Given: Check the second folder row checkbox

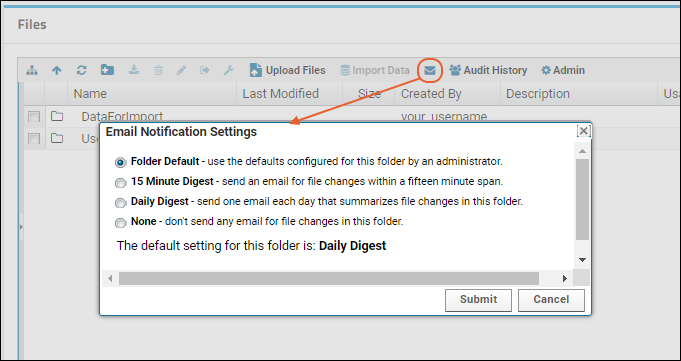Looking at the screenshot, I should 34,139.
